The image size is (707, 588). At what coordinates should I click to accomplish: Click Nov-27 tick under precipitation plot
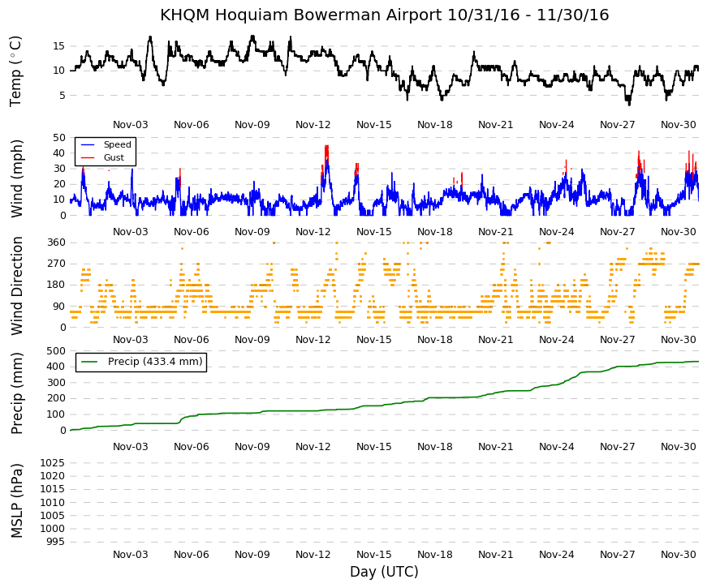pos(617,447)
